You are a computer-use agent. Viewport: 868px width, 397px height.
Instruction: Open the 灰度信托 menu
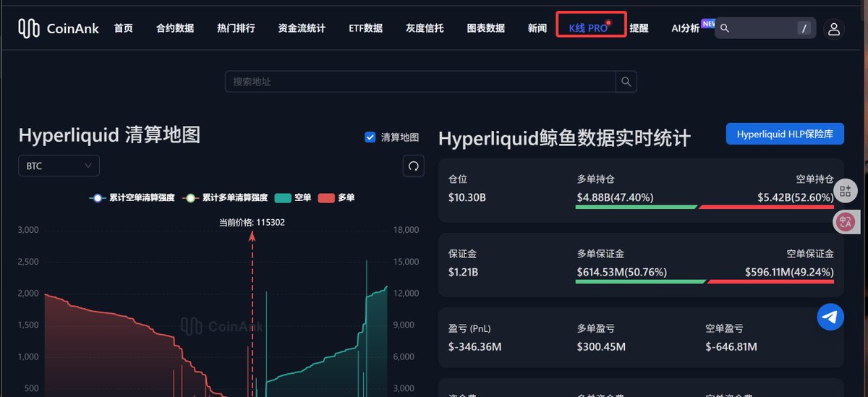pos(425,28)
